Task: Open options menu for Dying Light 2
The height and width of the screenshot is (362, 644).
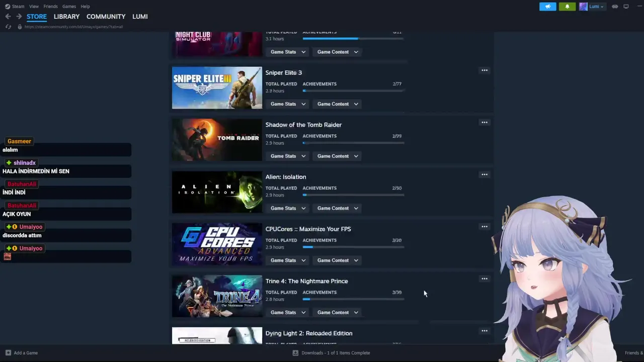Action: 485,331
